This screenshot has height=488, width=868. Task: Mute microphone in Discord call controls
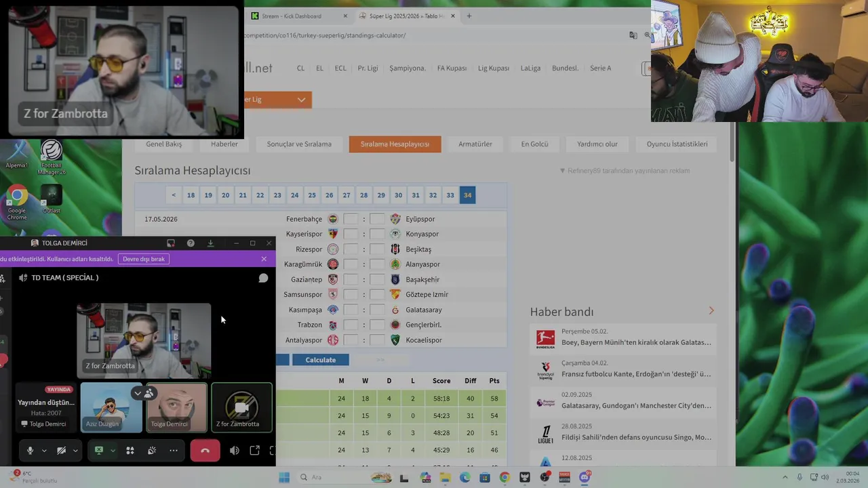[x=30, y=451]
